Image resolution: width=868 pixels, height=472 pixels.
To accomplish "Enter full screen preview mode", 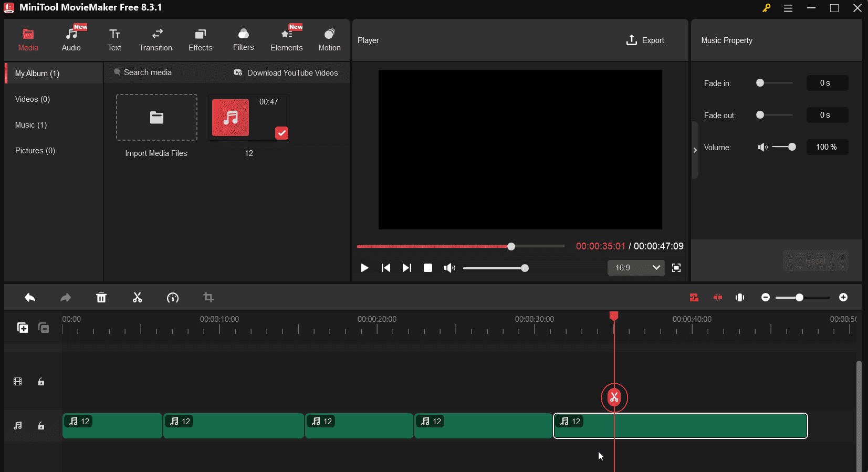I will click(x=676, y=268).
